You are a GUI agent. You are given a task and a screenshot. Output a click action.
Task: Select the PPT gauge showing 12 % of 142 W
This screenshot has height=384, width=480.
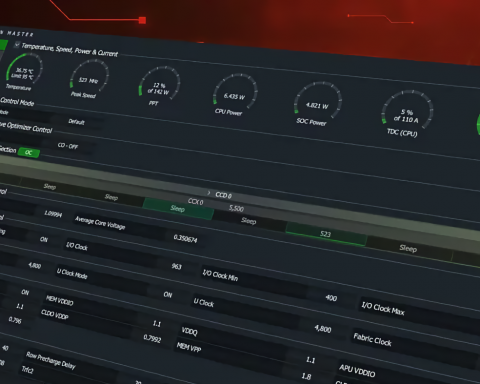point(159,86)
